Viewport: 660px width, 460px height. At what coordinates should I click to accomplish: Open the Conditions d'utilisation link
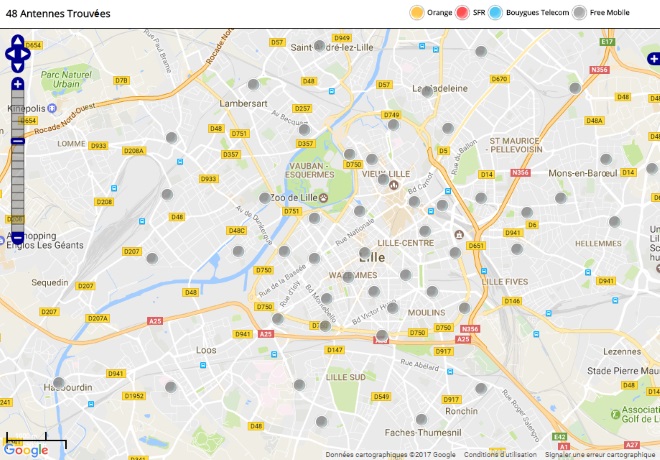coord(500,455)
